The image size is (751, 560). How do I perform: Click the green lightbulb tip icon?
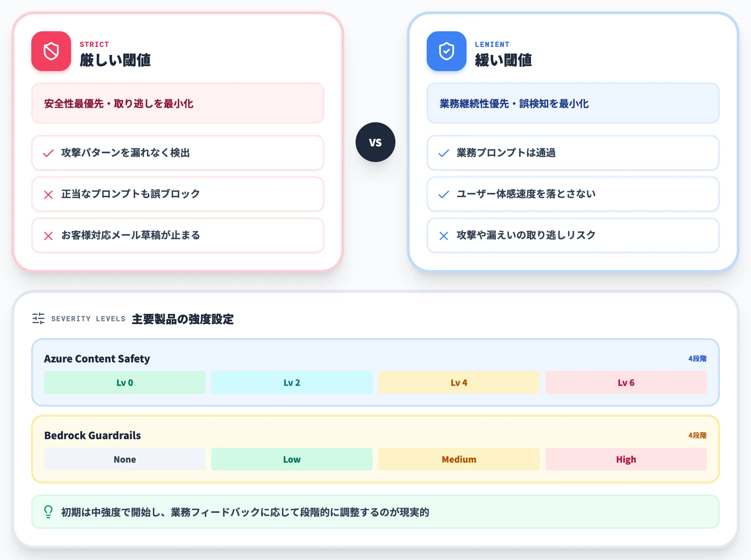pyautogui.click(x=48, y=512)
